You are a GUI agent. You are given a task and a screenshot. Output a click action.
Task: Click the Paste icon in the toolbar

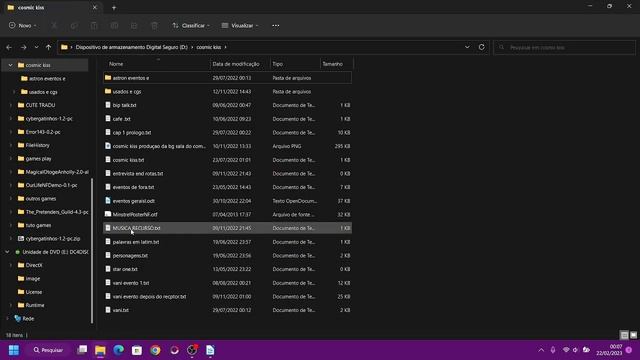pos(94,26)
